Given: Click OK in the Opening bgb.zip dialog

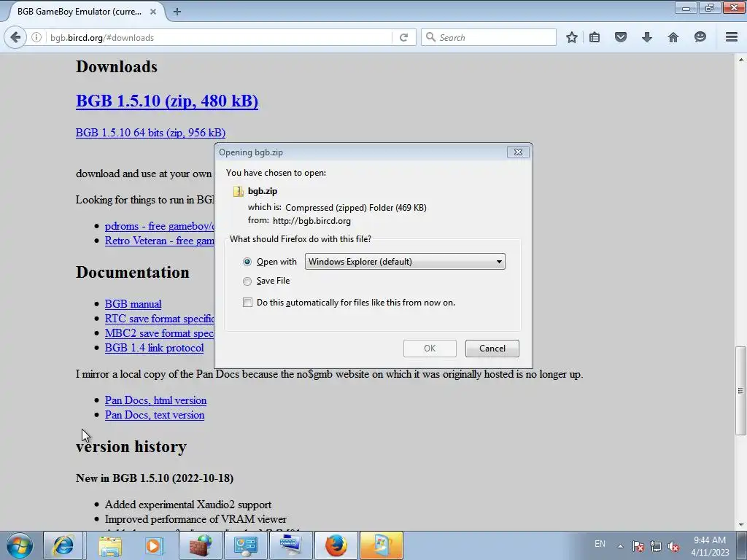Looking at the screenshot, I should pos(430,348).
